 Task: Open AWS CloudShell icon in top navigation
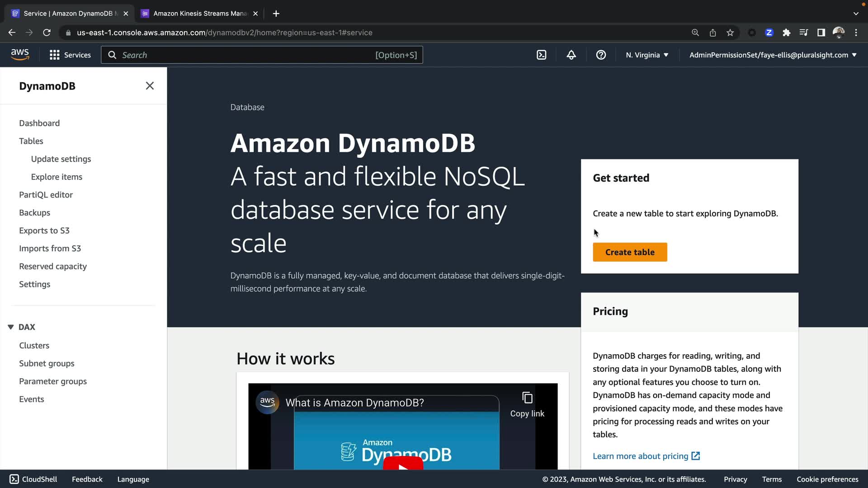pos(541,55)
